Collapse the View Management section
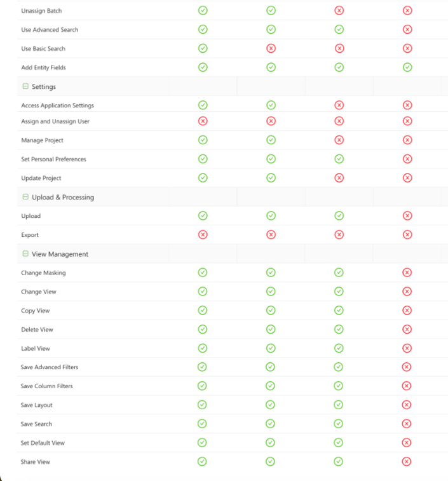The height and width of the screenshot is (481, 448). (25, 254)
